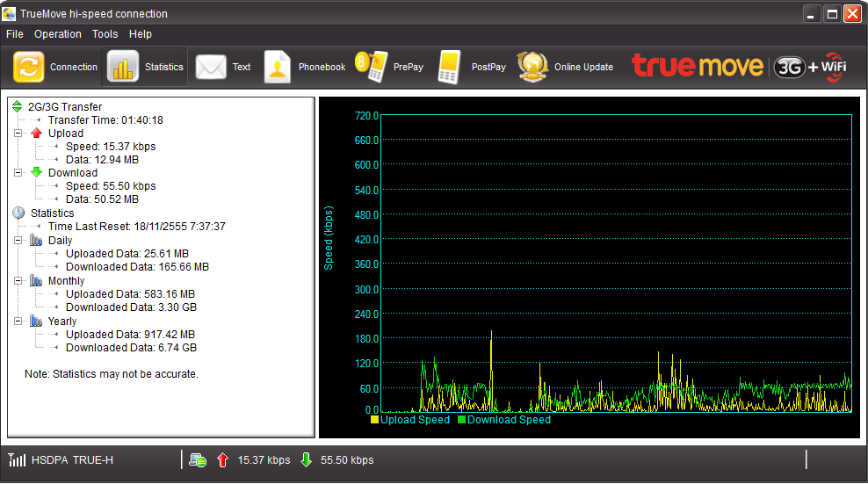Click the 'Speed (kbps)' axis label
This screenshot has height=484, width=868.
tap(329, 238)
